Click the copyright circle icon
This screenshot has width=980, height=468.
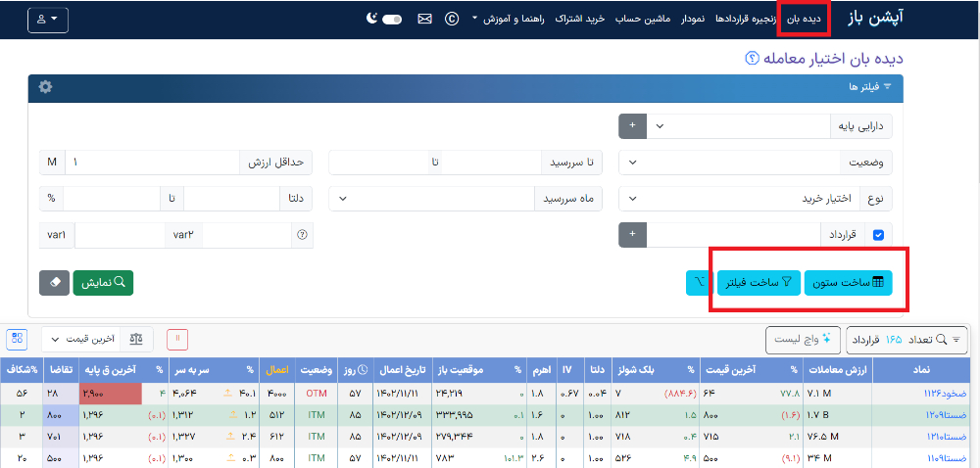[x=452, y=19]
